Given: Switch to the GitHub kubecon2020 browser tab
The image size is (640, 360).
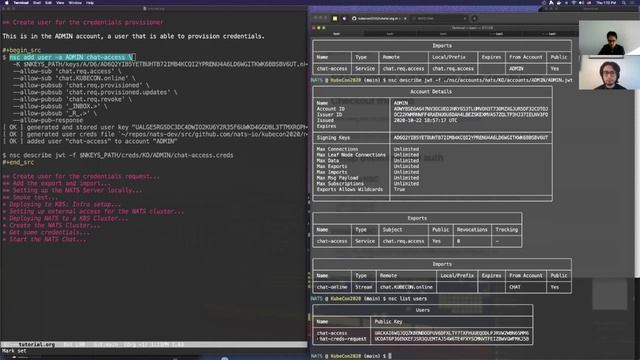Looking at the screenshot, I should [x=377, y=18].
